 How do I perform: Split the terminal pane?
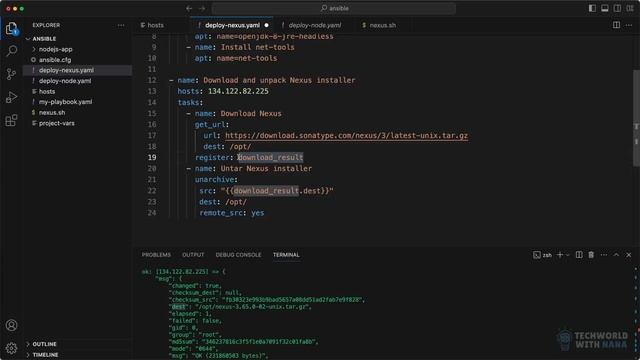tap(579, 255)
